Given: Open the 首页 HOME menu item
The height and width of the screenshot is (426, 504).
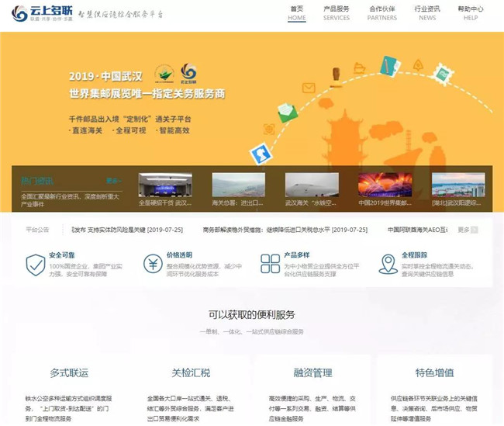Looking at the screenshot, I should click(297, 13).
